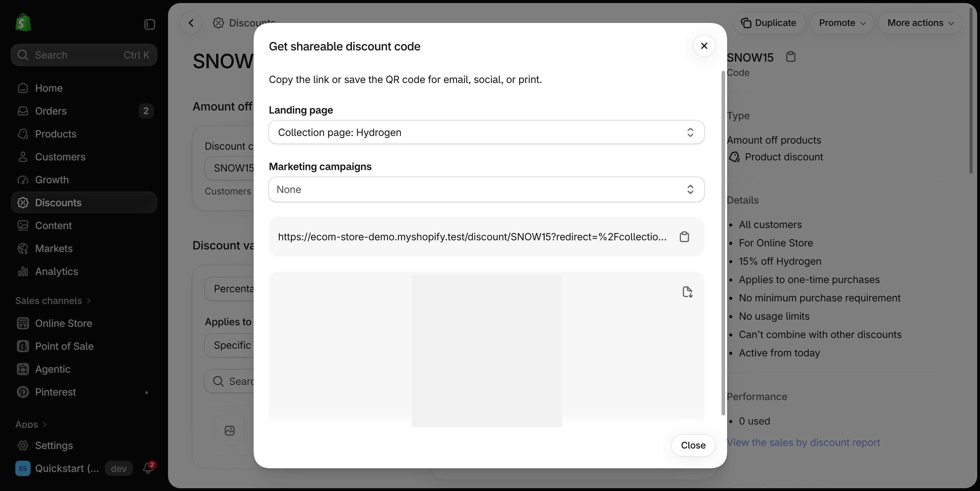980x491 pixels.
Task: Click the Growth icon in the sidebar
Action: 23,179
